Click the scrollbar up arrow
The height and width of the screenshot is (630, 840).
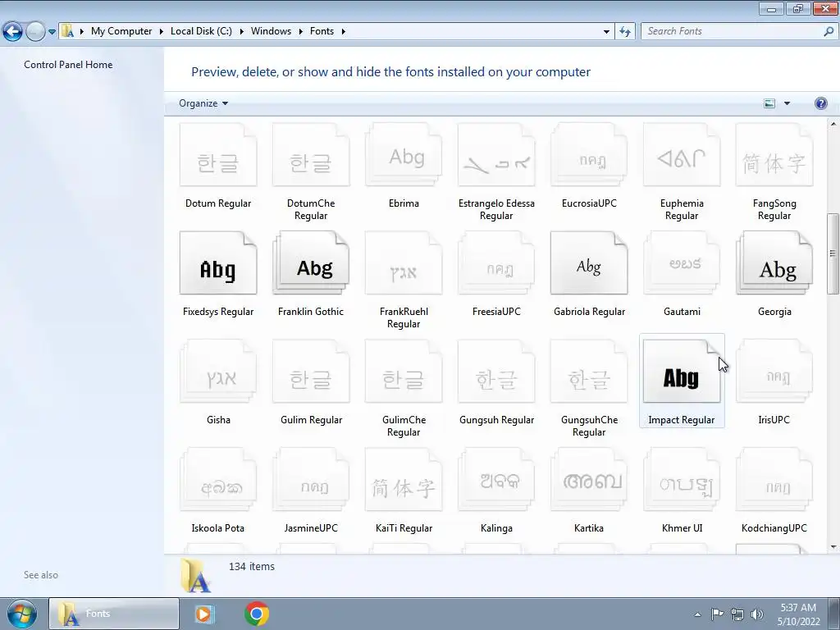pyautogui.click(x=833, y=124)
